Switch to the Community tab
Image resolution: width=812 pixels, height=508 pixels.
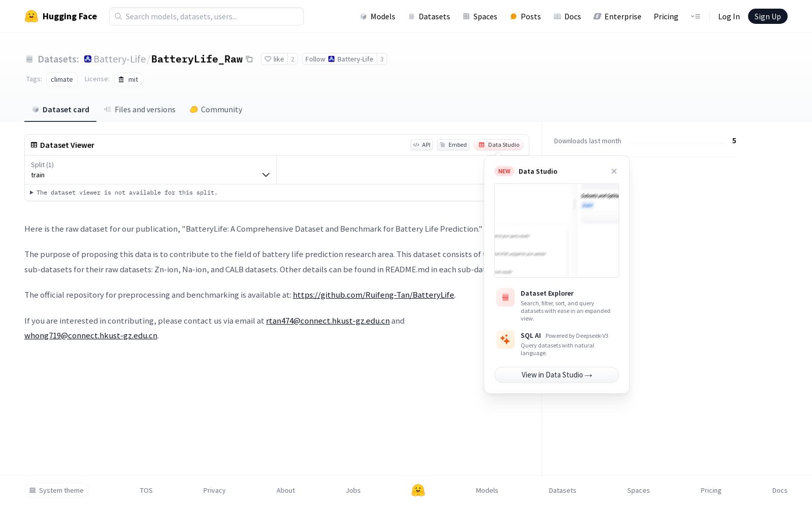point(216,110)
